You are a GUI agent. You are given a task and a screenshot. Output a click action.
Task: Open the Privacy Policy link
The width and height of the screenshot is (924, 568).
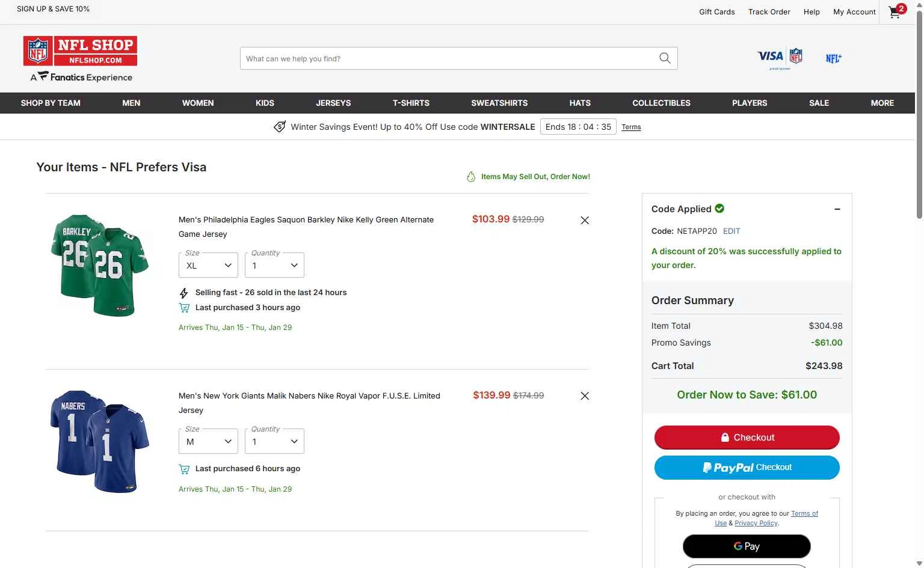pyautogui.click(x=756, y=523)
